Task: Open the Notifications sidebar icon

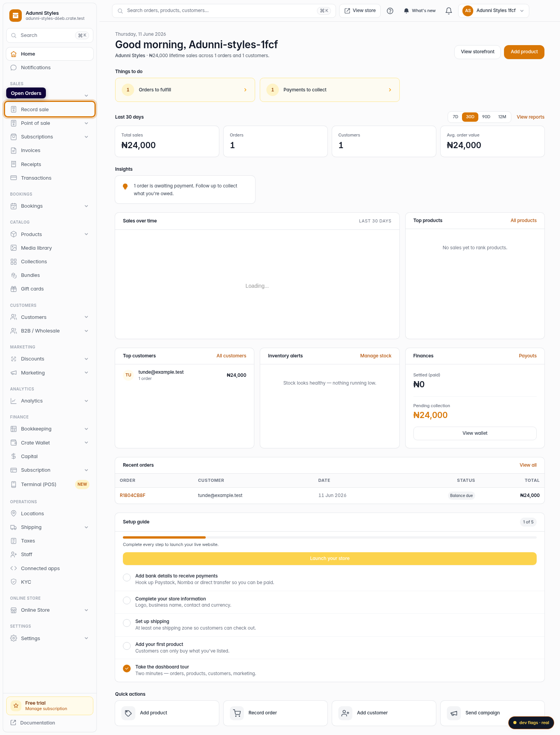Action: coord(14,68)
